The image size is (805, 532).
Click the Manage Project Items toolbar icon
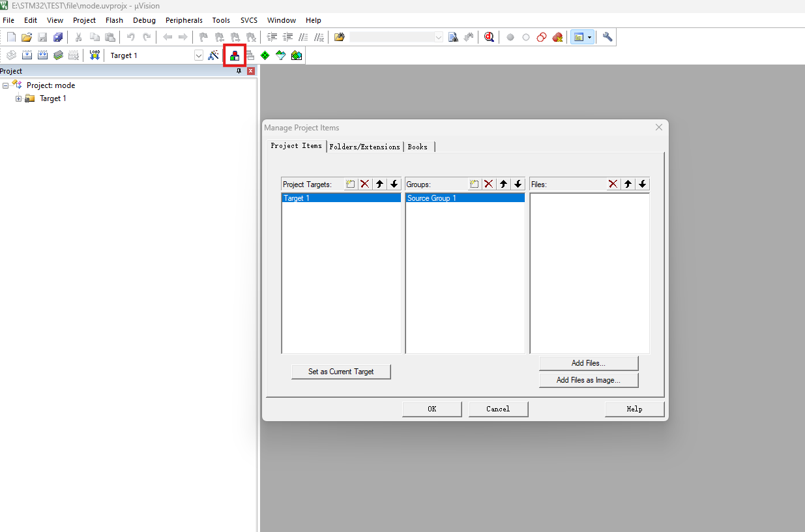click(x=234, y=55)
